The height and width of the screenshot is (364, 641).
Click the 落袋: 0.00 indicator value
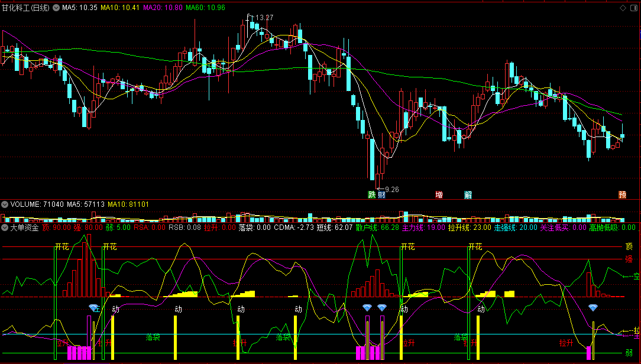[x=255, y=227]
